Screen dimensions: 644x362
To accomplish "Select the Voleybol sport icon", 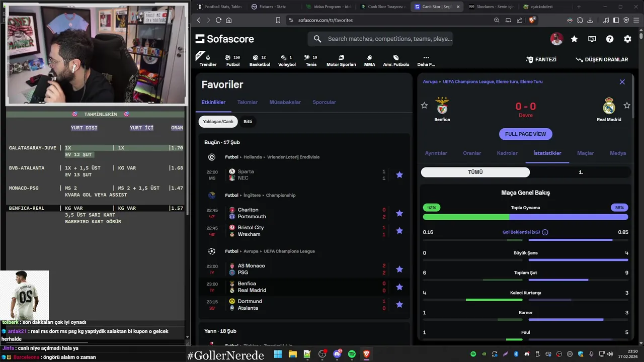I will pos(287,60).
